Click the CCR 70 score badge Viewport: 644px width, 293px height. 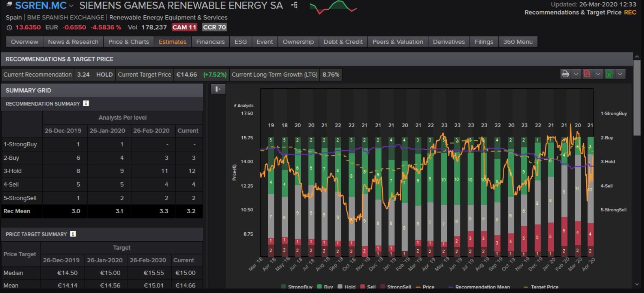(x=214, y=27)
